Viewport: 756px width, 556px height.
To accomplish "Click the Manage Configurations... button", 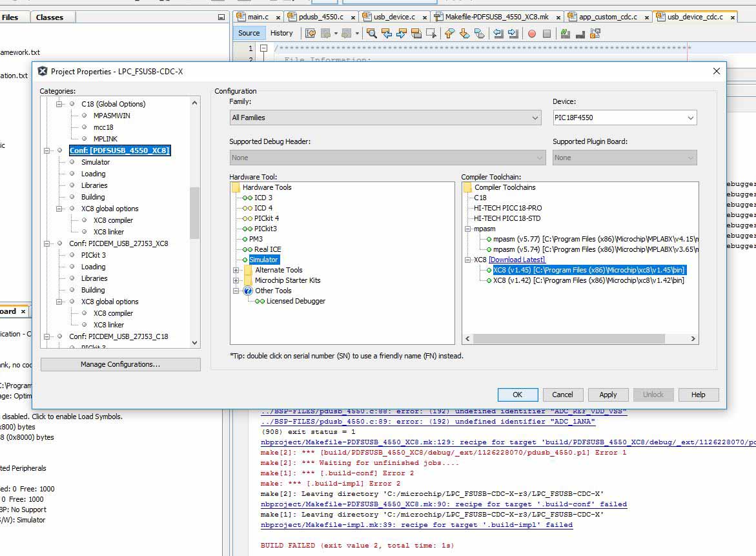I will click(120, 364).
